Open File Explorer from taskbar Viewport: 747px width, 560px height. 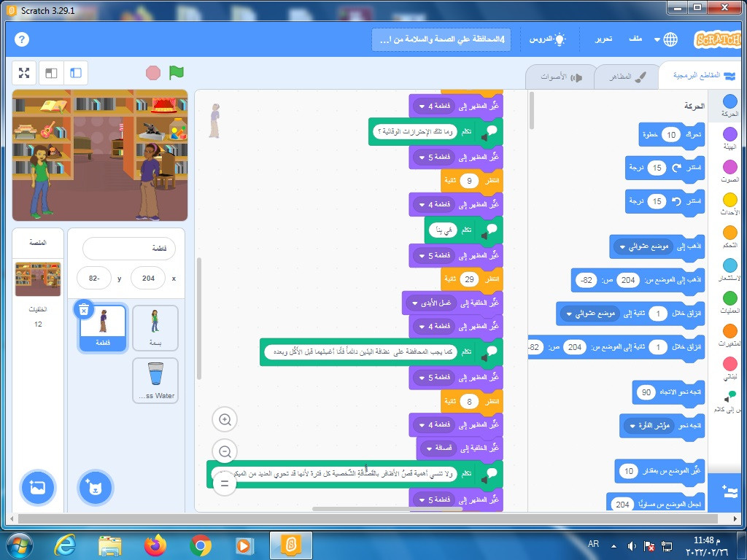110,545
